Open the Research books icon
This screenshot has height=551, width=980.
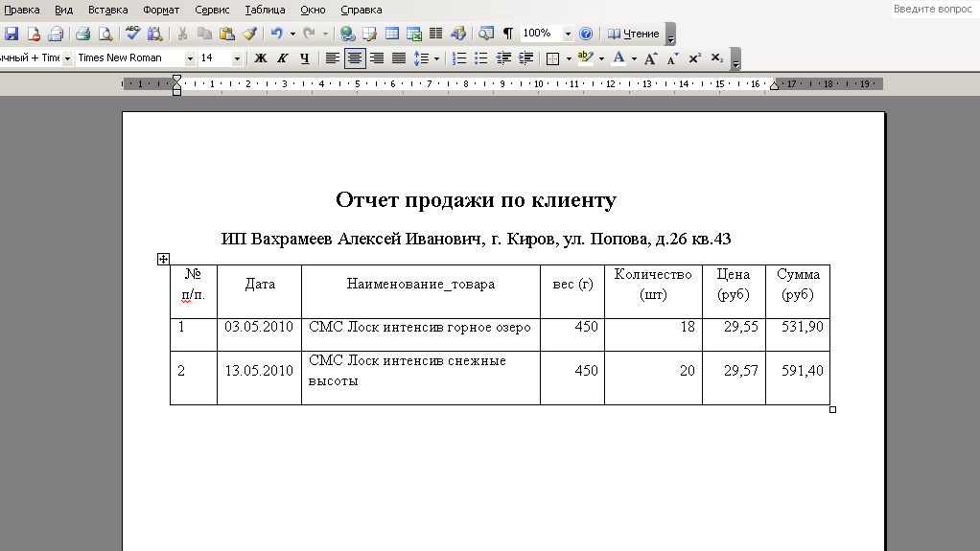pyautogui.click(x=154, y=34)
